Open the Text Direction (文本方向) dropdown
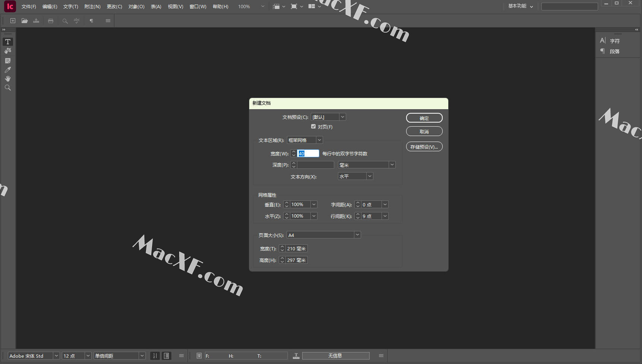 point(369,176)
